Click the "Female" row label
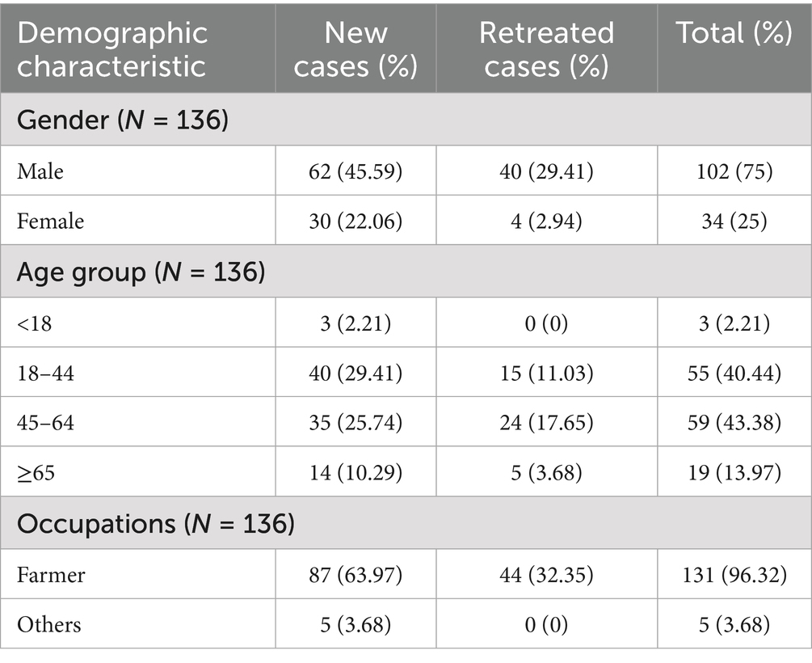 [x=50, y=221]
